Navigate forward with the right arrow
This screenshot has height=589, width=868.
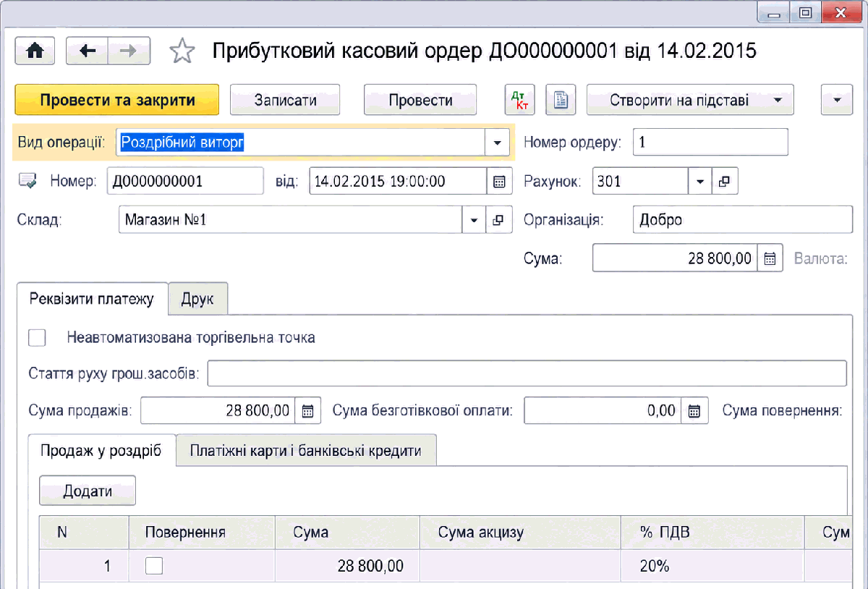point(129,51)
